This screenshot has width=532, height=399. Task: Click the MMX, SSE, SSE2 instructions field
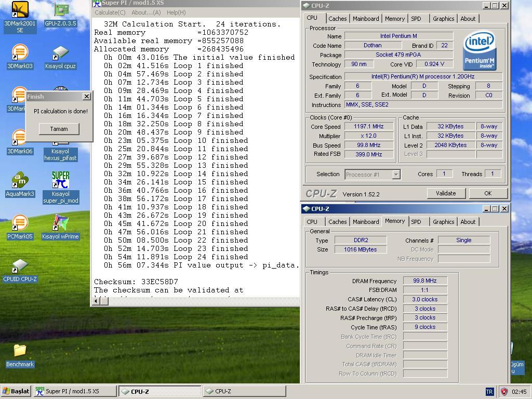(423, 104)
